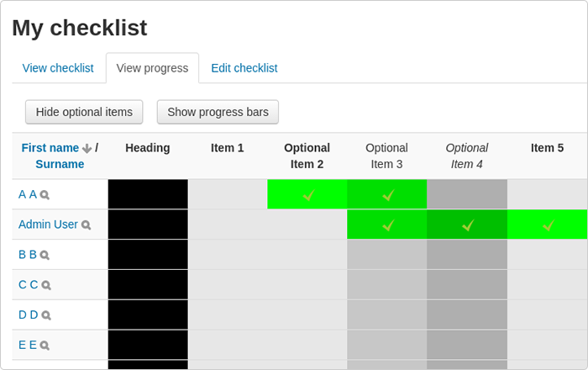The image size is (588, 370).
Task: Click Admin User's Optional Item 4 checkmark
Action: [x=468, y=225]
